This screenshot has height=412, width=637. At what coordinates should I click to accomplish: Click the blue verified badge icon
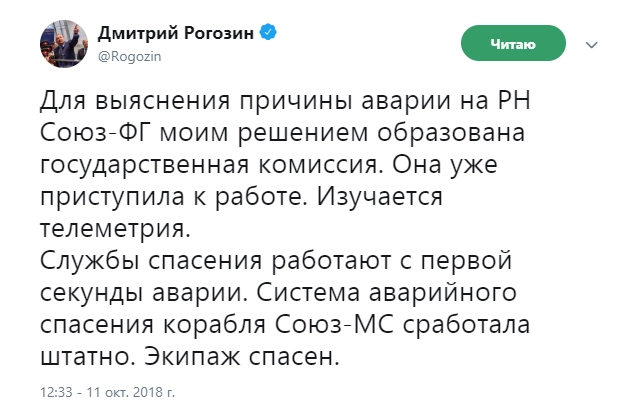click(269, 32)
